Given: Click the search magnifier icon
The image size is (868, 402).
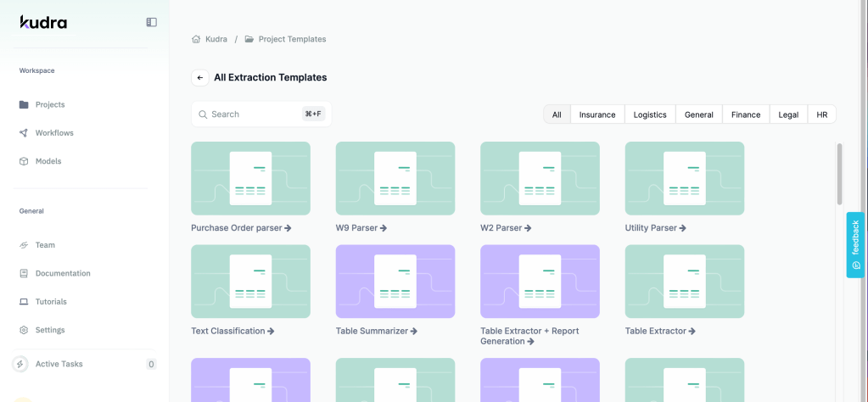Looking at the screenshot, I should pos(203,114).
